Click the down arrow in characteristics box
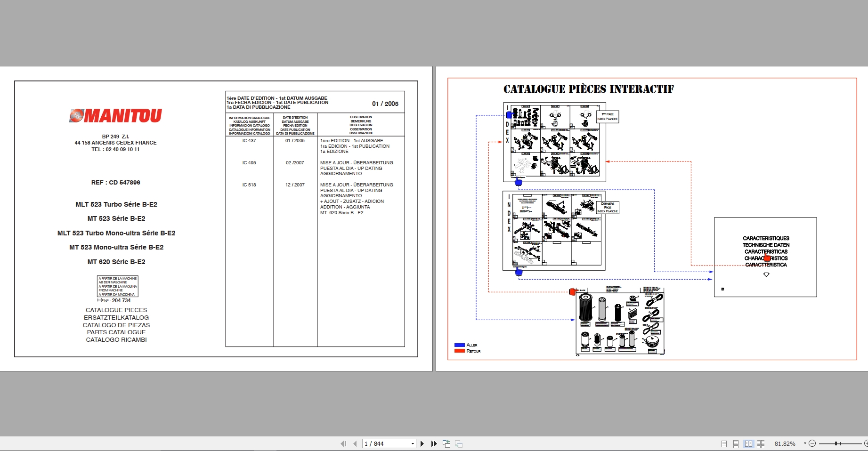 (766, 274)
